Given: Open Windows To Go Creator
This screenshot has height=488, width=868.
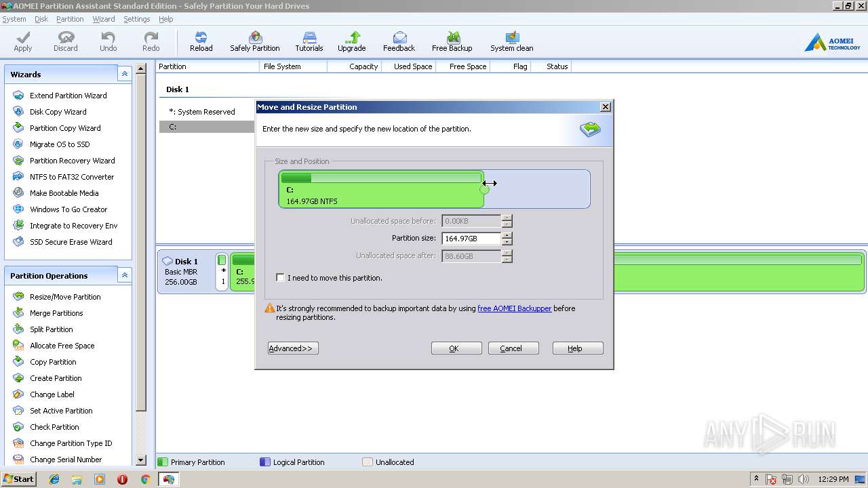Looking at the screenshot, I should point(68,209).
